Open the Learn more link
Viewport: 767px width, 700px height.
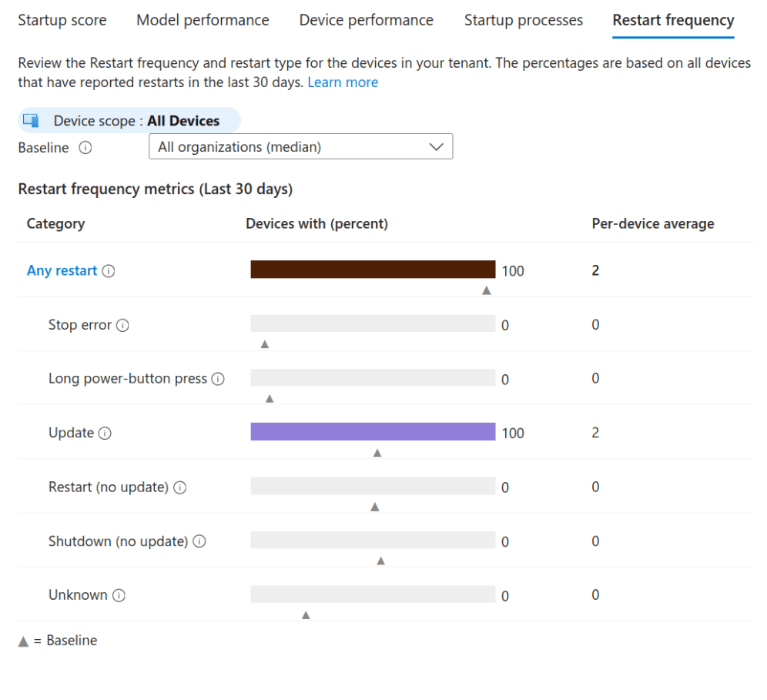[343, 82]
